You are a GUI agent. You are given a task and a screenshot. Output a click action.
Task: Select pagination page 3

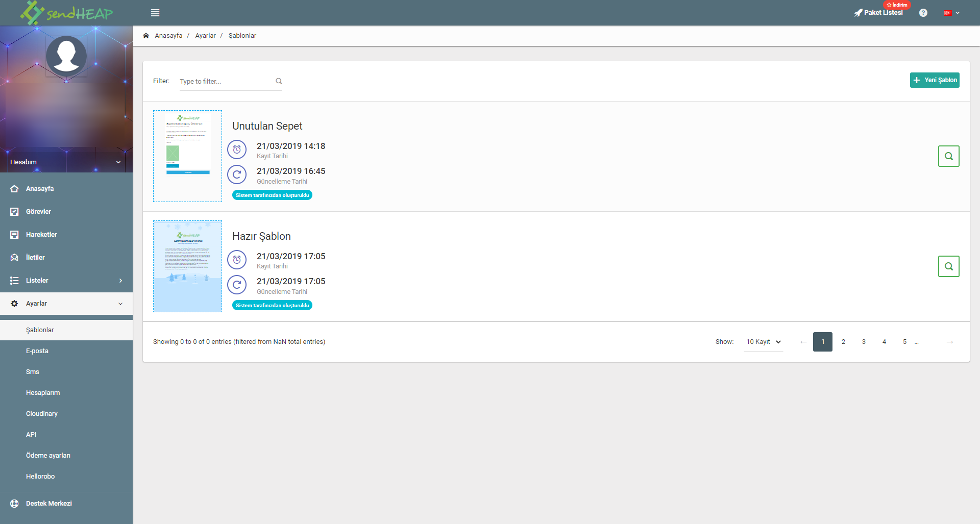(x=864, y=342)
